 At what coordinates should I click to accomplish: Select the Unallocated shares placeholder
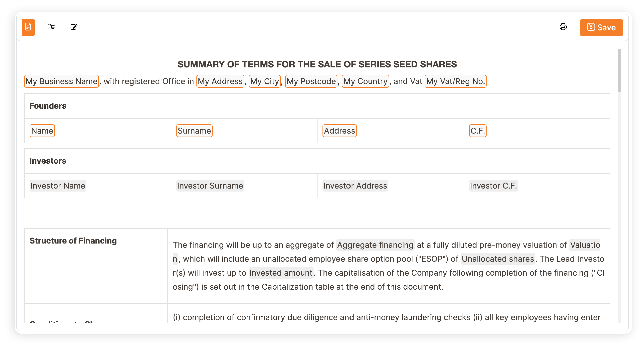coord(498,259)
